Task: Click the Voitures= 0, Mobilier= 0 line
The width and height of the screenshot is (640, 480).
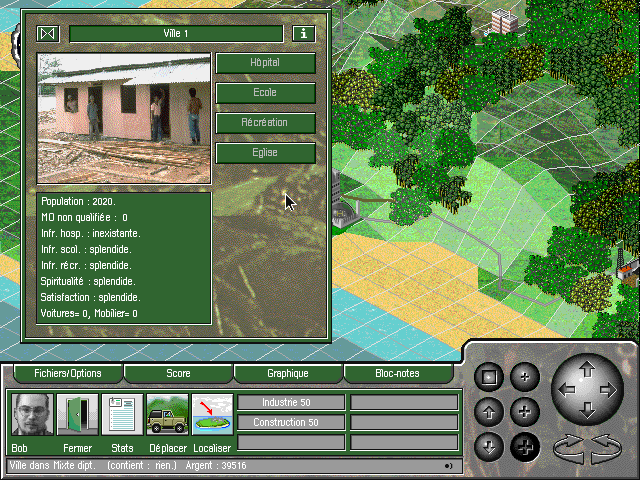Action: coord(89,313)
